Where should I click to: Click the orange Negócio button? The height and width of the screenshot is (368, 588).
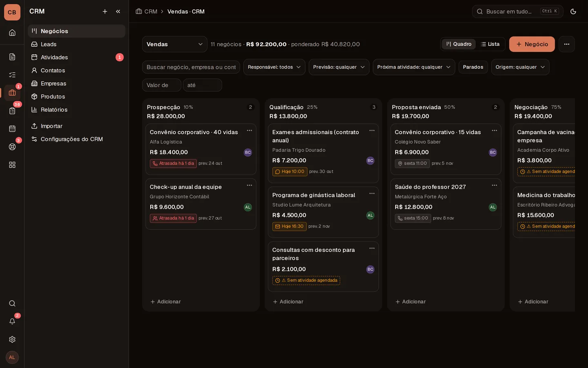point(532,44)
